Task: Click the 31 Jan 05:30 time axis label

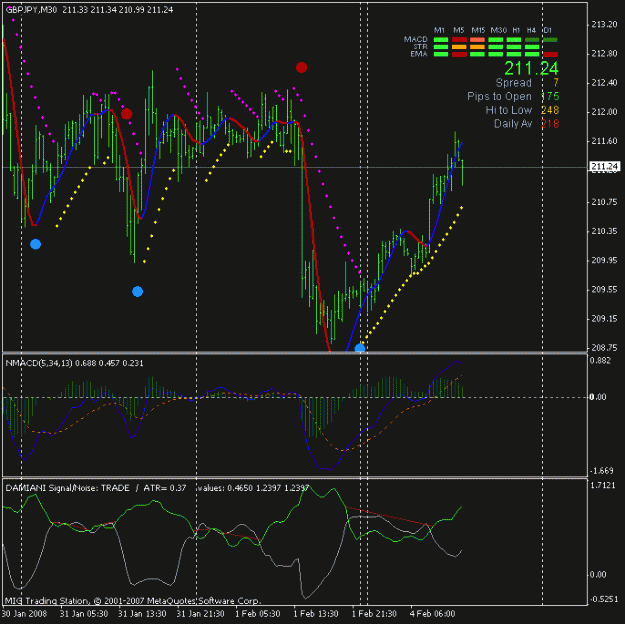Action: [x=84, y=614]
